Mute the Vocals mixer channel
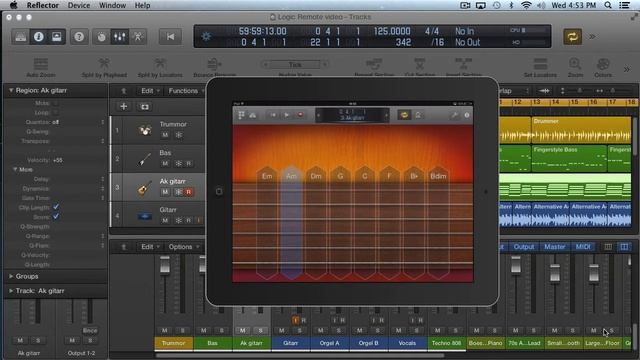Viewport: 640px width, 360px height. coord(398,331)
